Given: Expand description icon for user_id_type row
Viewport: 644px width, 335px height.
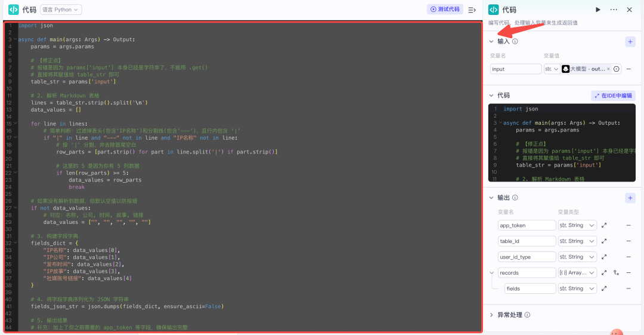Looking at the screenshot, I should pyautogui.click(x=603, y=257).
